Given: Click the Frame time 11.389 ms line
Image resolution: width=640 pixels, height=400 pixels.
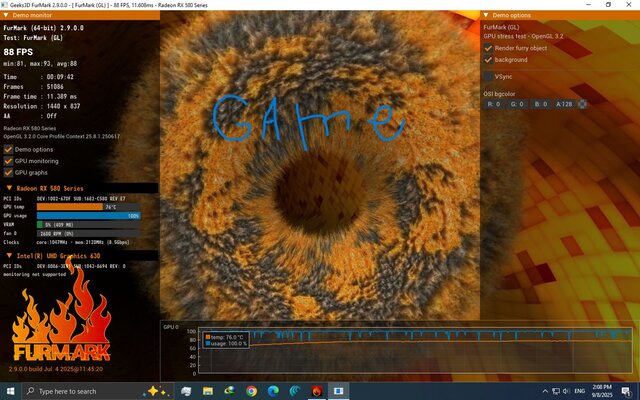Looking at the screenshot, I should (40, 96).
